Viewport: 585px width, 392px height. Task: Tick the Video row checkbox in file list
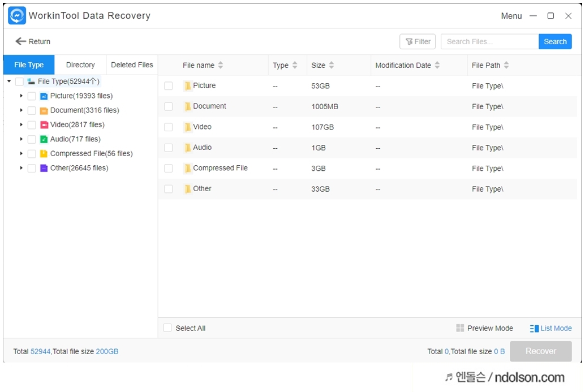point(169,127)
